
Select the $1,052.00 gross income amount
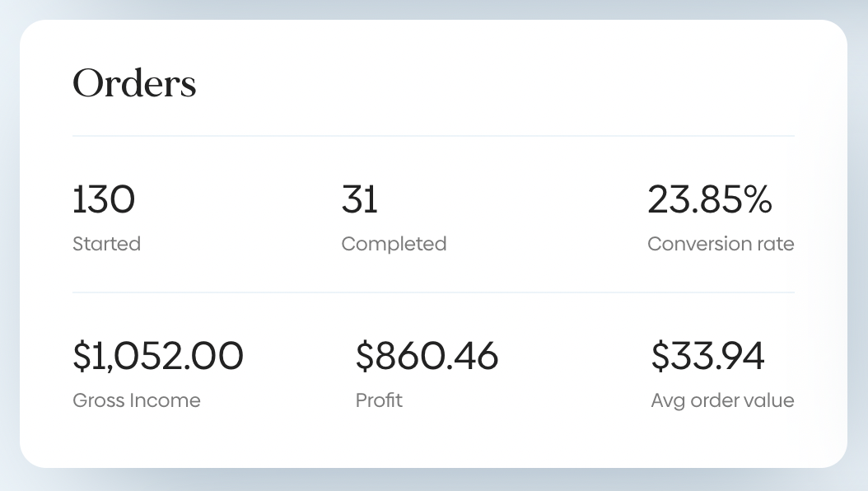[158, 357]
